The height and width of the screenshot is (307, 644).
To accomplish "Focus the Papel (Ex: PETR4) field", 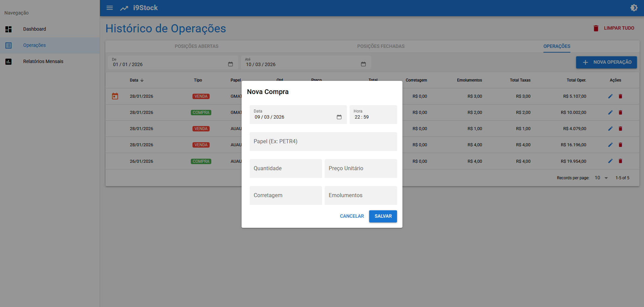I will (323, 142).
